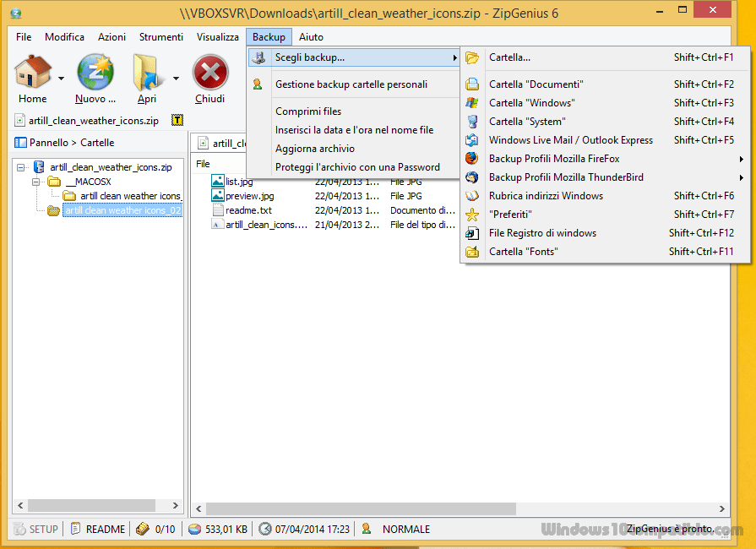Expand the Apri button dropdown arrow
Viewport: 756px width, 549px height.
[176, 79]
